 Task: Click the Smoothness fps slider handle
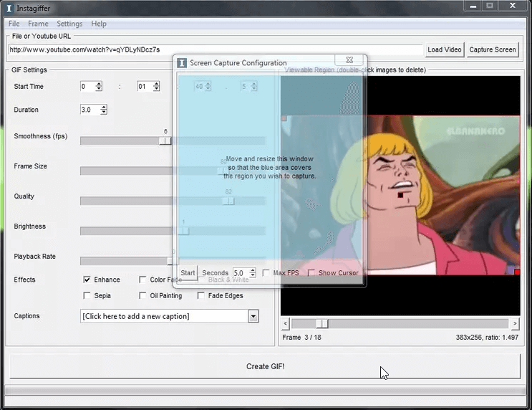click(165, 140)
